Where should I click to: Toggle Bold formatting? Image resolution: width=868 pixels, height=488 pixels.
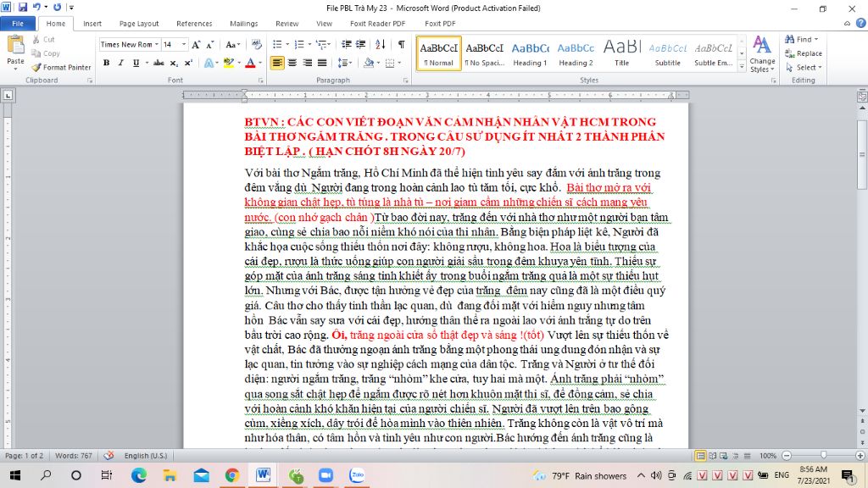click(x=106, y=63)
